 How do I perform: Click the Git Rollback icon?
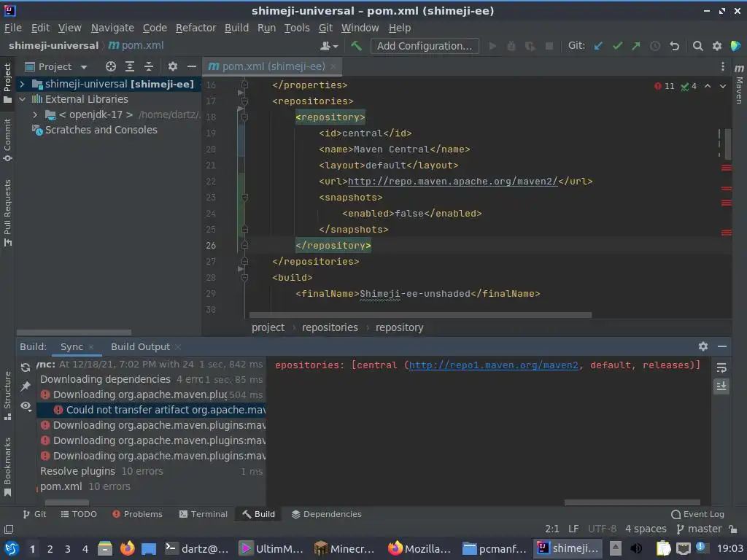pos(674,46)
